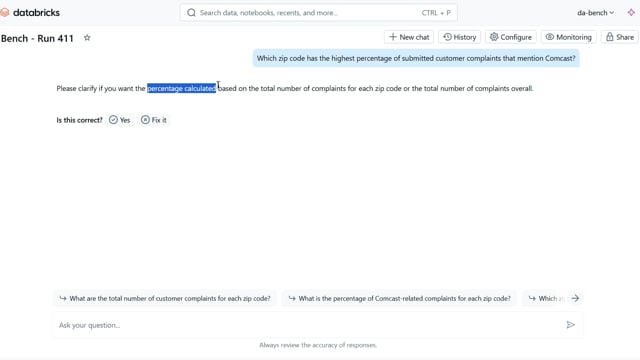Click the CTRL + P shortcut hint
This screenshot has width=640, height=360.
point(436,13)
